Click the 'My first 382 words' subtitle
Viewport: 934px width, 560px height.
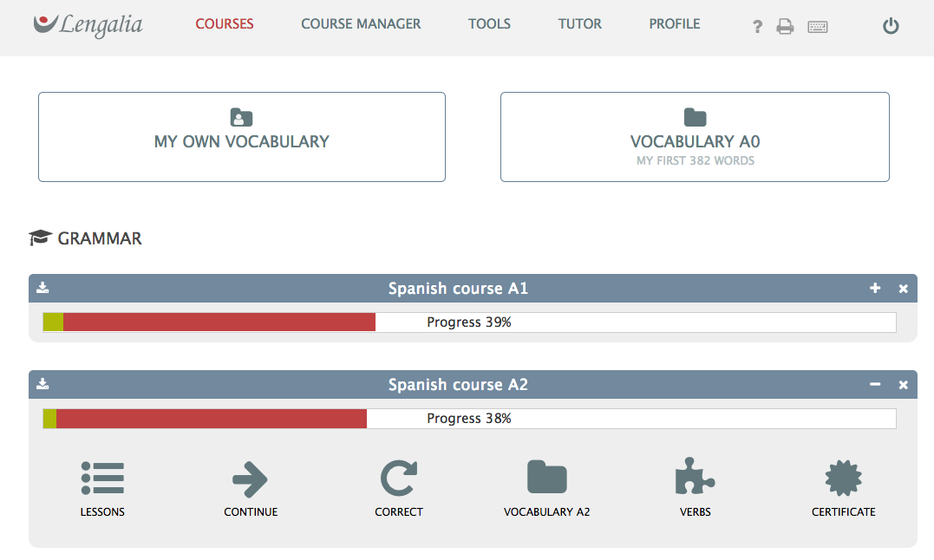696,160
